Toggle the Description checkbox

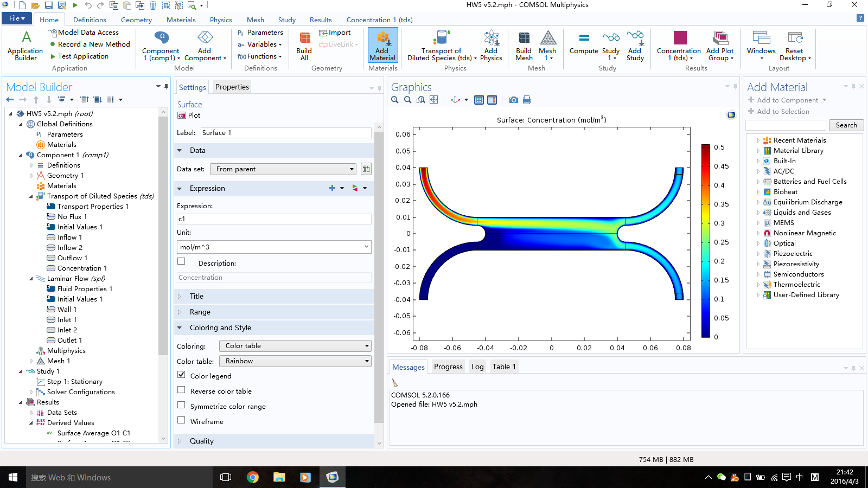click(x=181, y=261)
